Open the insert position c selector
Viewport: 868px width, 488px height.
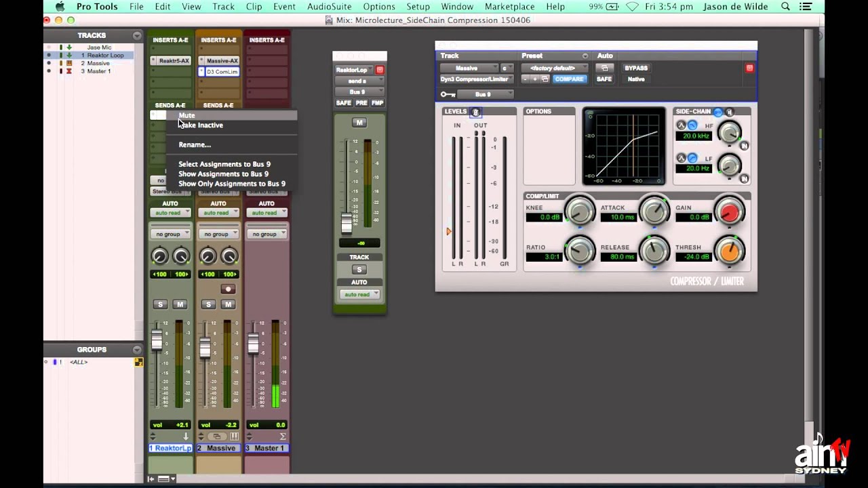click(507, 68)
